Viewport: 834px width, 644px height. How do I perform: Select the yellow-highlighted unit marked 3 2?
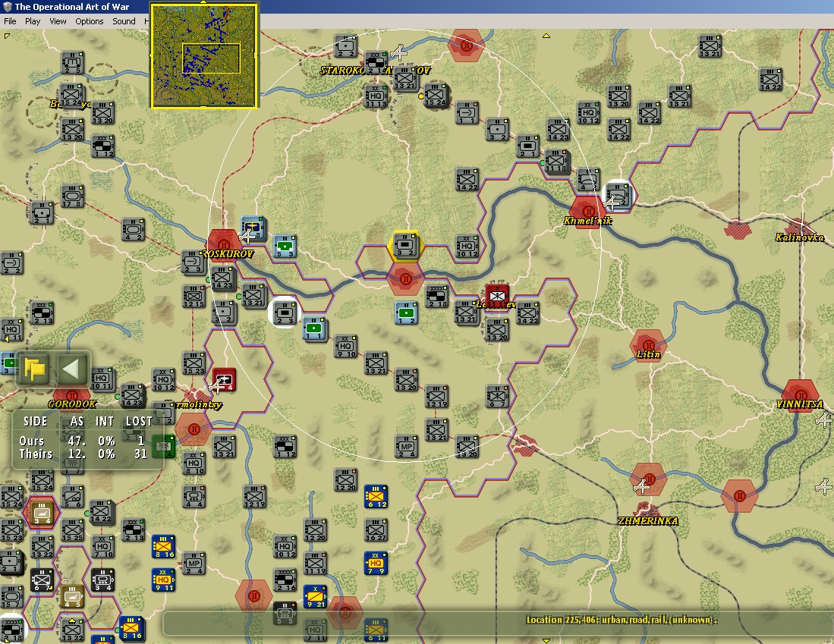tap(405, 246)
